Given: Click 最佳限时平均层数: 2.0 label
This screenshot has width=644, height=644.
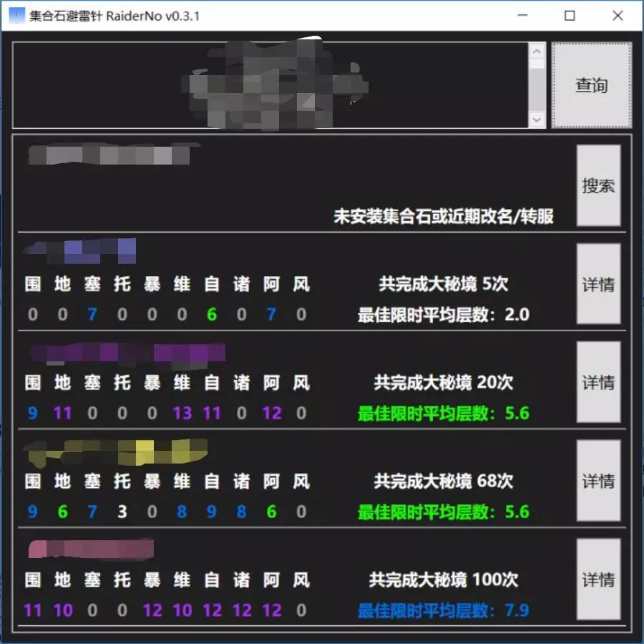Looking at the screenshot, I should coord(444,315).
